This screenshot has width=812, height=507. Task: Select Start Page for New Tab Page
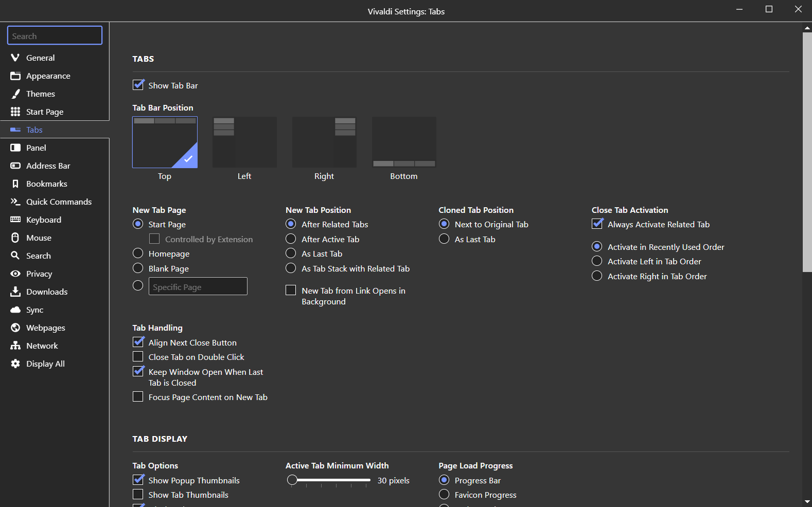click(x=138, y=224)
